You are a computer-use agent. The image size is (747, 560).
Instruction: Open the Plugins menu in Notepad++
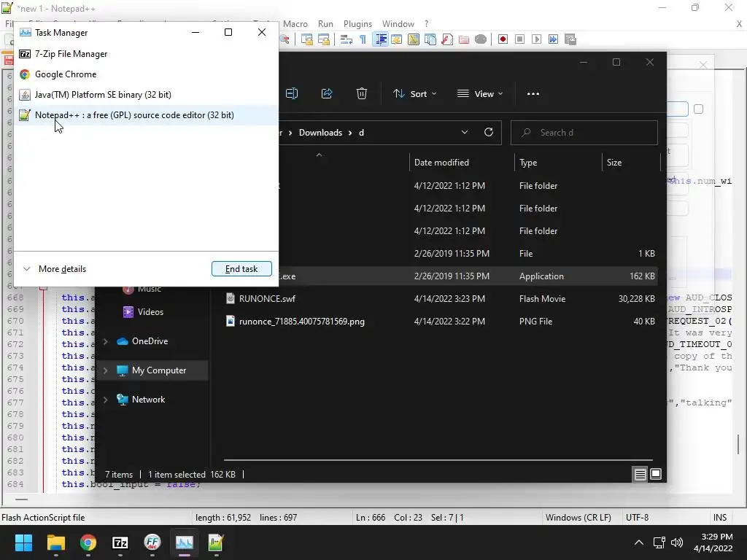(x=357, y=24)
